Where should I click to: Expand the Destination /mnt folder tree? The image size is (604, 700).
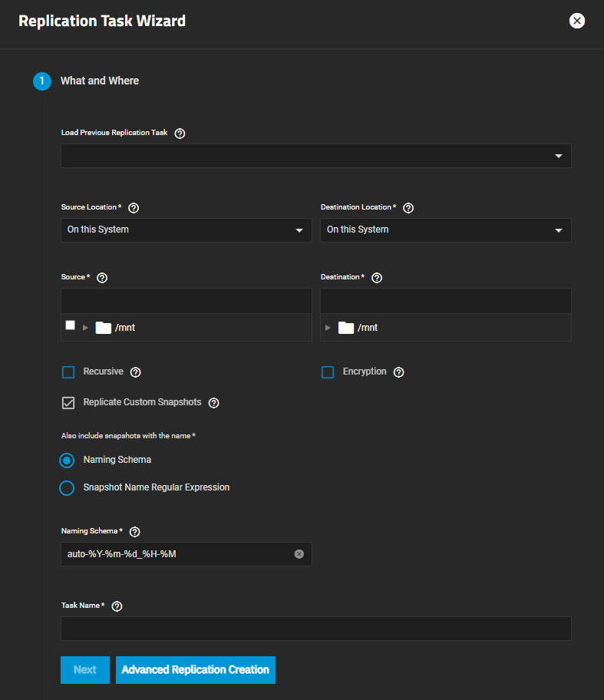pyautogui.click(x=328, y=328)
